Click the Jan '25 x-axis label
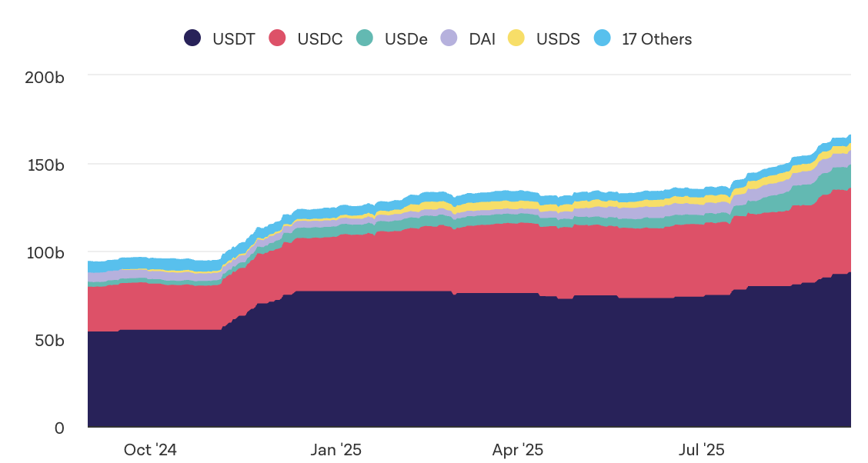Screen dimensions: 868x463 pos(336,450)
